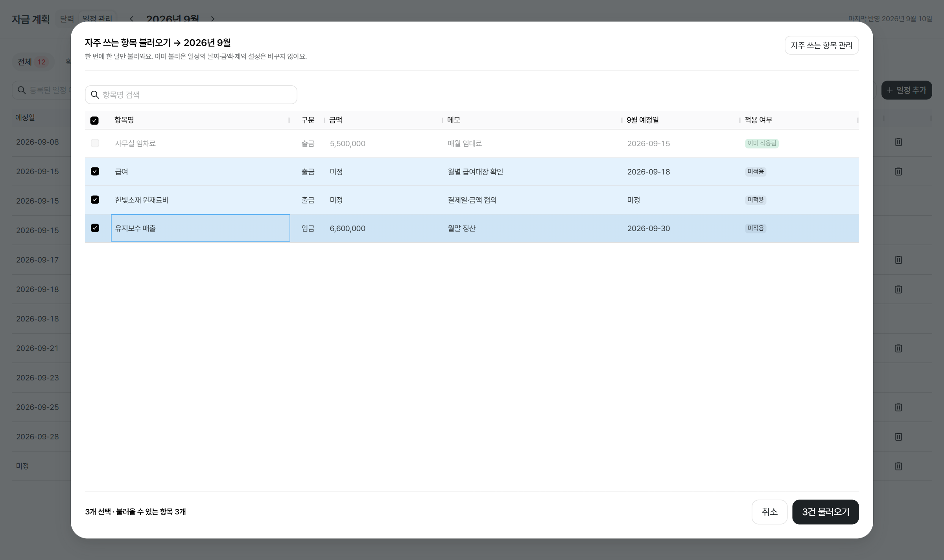Image resolution: width=944 pixels, height=560 pixels.
Task: Click the 9월 예정일 column header
Action: click(642, 120)
